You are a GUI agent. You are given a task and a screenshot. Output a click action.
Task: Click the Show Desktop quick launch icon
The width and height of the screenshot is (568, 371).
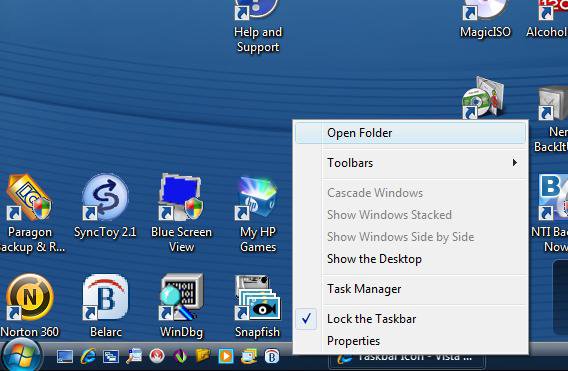[65, 357]
